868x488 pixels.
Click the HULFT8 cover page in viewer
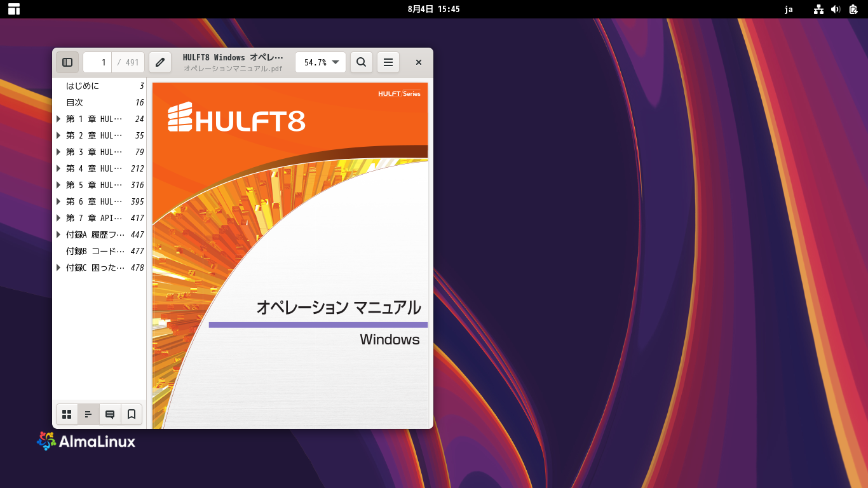(290, 255)
